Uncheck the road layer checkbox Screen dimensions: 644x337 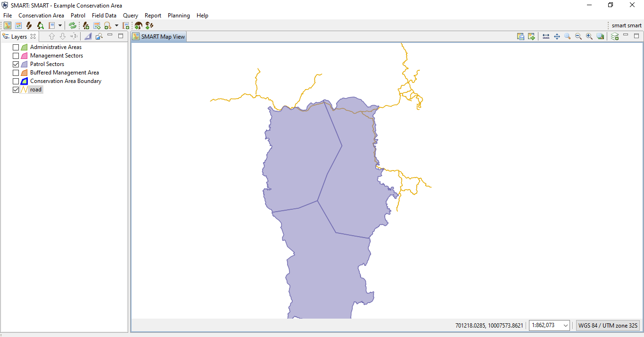pos(16,90)
